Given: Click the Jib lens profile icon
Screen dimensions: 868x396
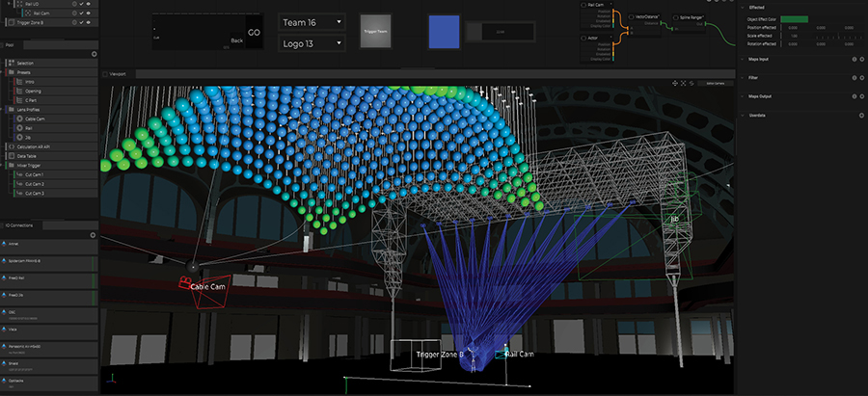Looking at the screenshot, I should (x=20, y=138).
